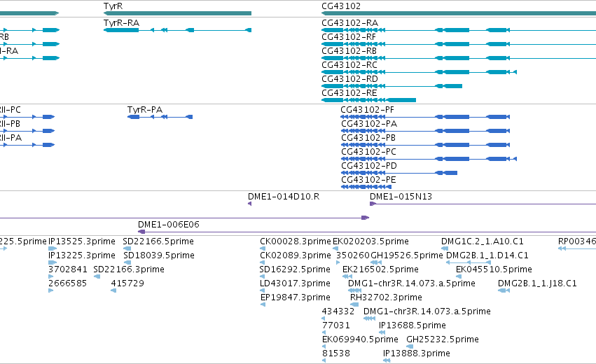Click the DME1-014D10.R BAC label
The height and width of the screenshot is (364, 596).
[x=284, y=197]
